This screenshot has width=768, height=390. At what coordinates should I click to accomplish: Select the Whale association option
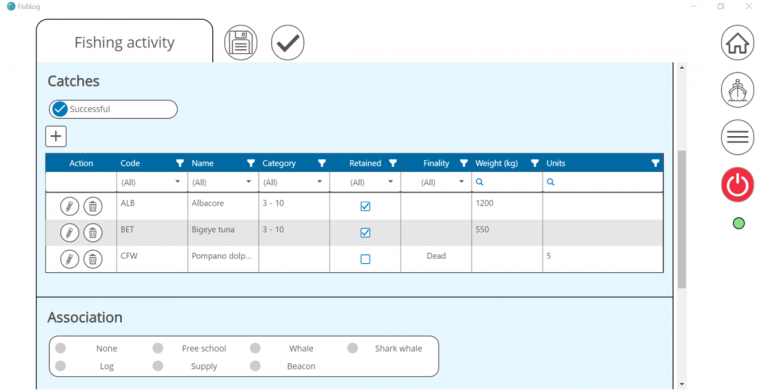255,348
